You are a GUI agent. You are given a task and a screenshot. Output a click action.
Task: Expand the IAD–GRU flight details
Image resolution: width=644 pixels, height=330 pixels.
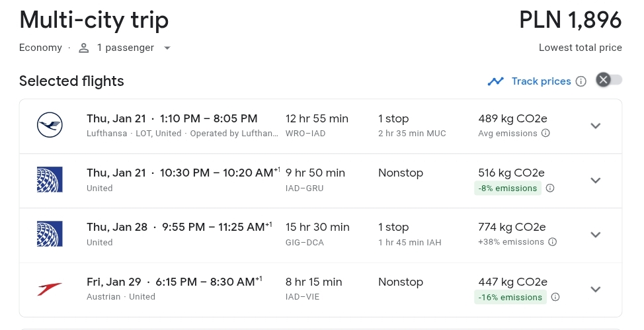click(x=596, y=180)
